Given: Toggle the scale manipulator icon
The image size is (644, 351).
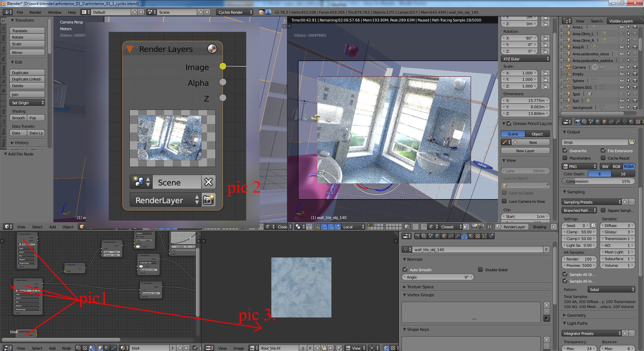Looking at the screenshot, I should 337,227.
